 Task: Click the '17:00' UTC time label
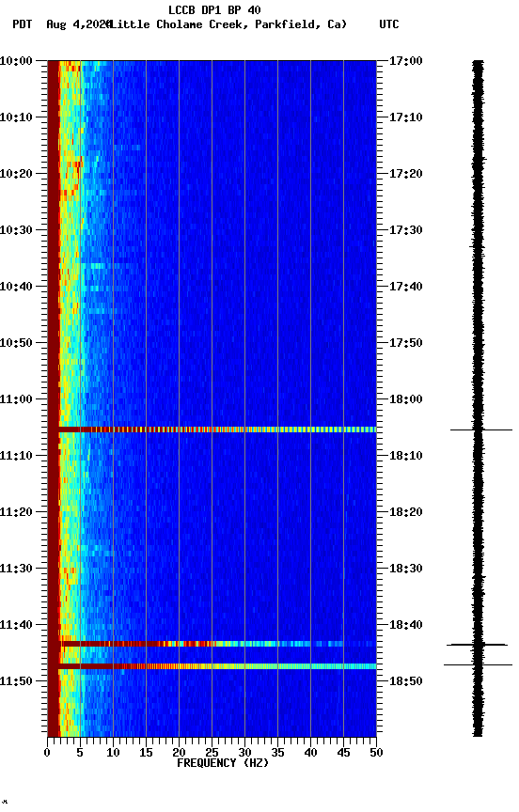pos(406,61)
